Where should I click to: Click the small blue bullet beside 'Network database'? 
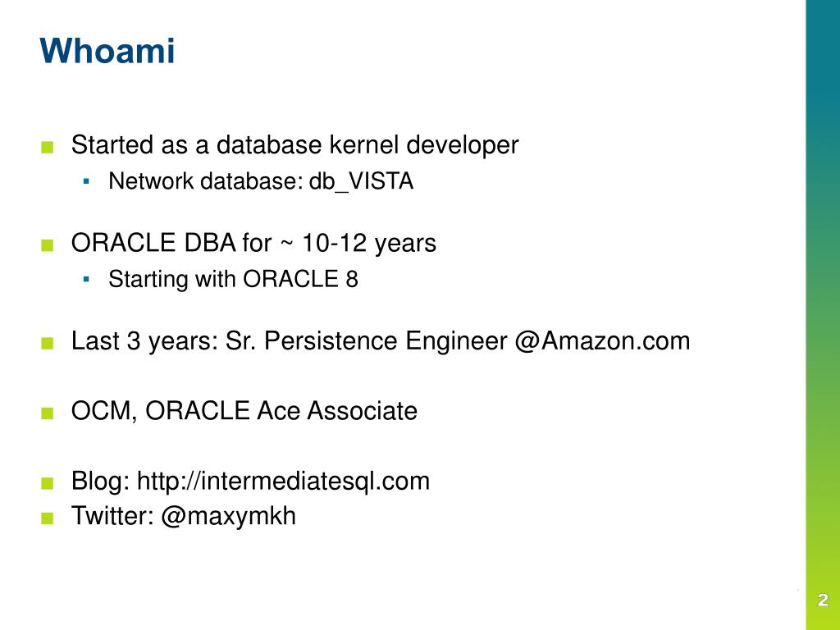tap(86, 181)
